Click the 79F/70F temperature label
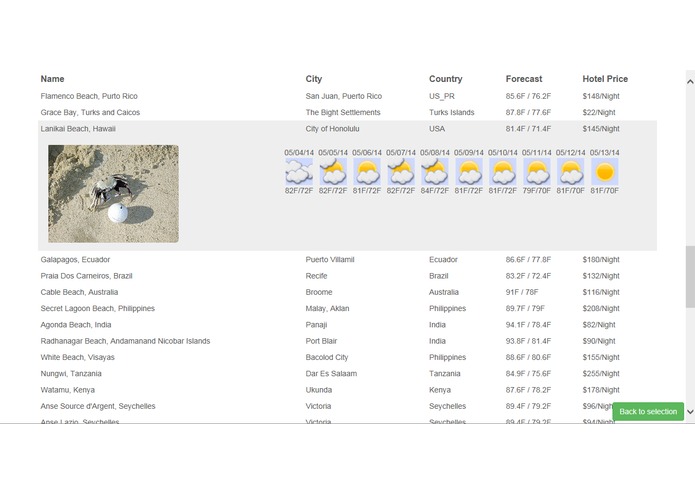Viewport: 695px width, 494px height. tap(537, 191)
